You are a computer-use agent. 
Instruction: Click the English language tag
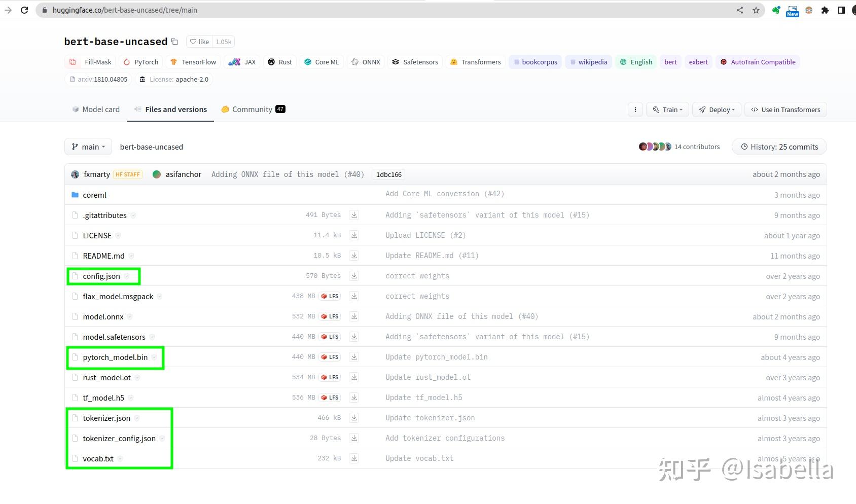pyautogui.click(x=636, y=62)
